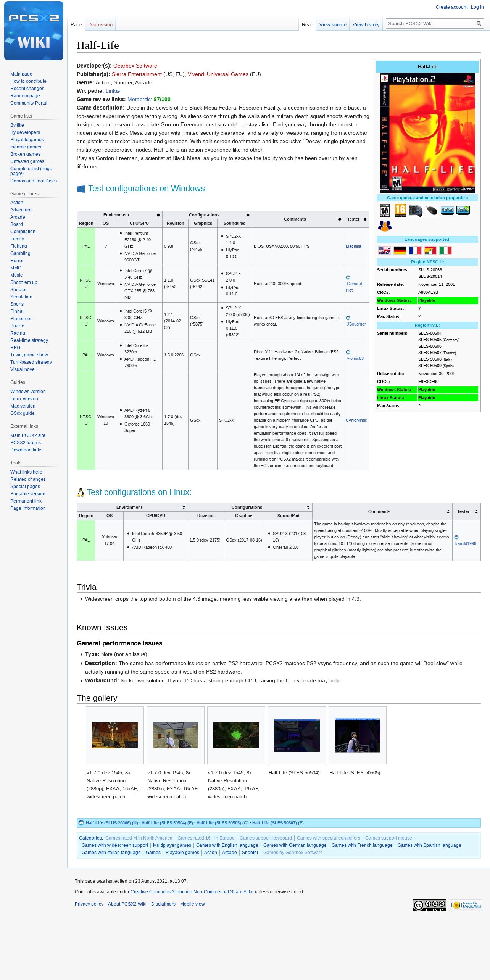Click the multiplayer people icon

click(x=385, y=226)
